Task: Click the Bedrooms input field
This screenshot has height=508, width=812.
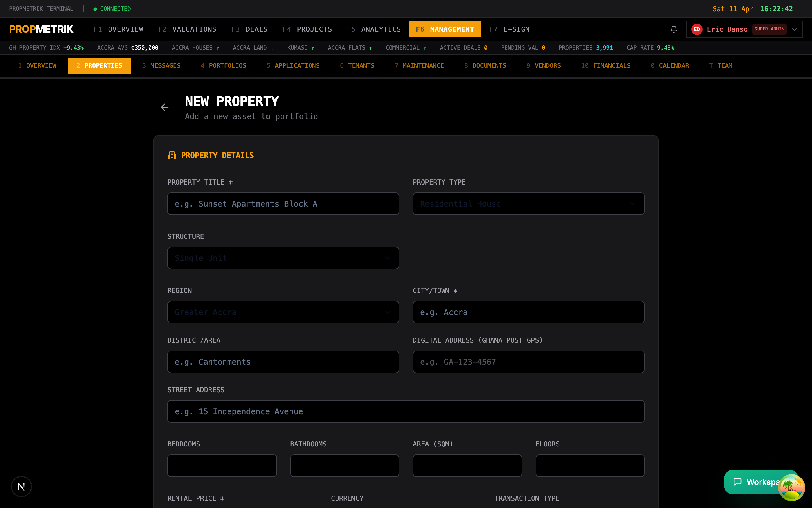Action: pos(222,466)
